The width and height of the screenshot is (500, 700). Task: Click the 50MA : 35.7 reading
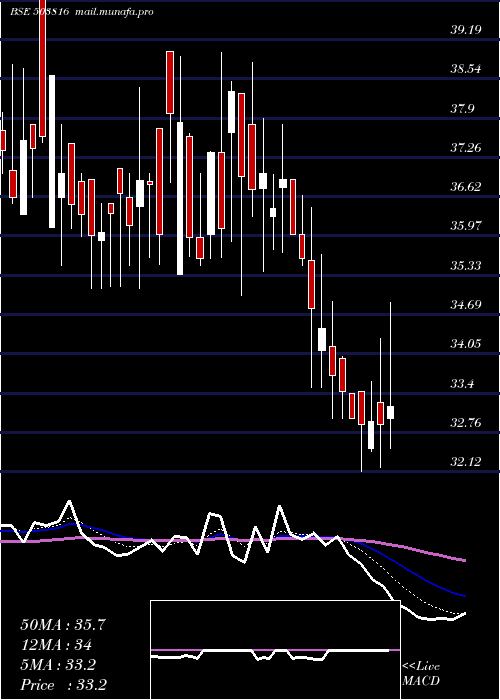point(63,625)
